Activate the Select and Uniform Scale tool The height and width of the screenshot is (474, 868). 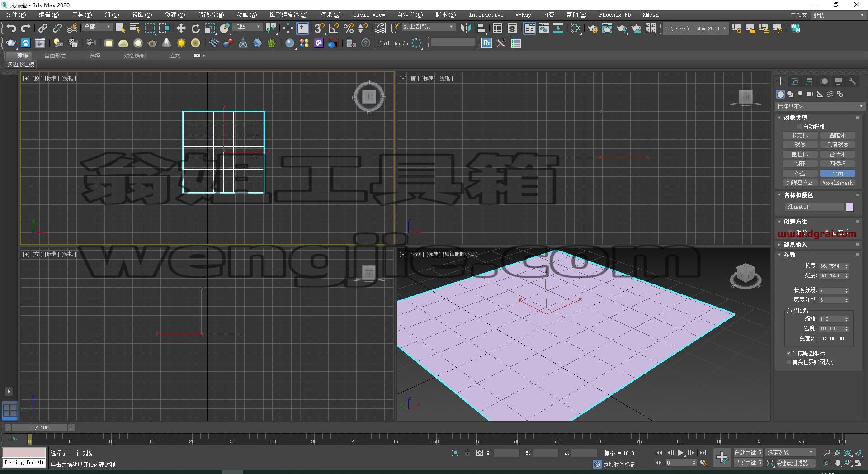(x=210, y=28)
